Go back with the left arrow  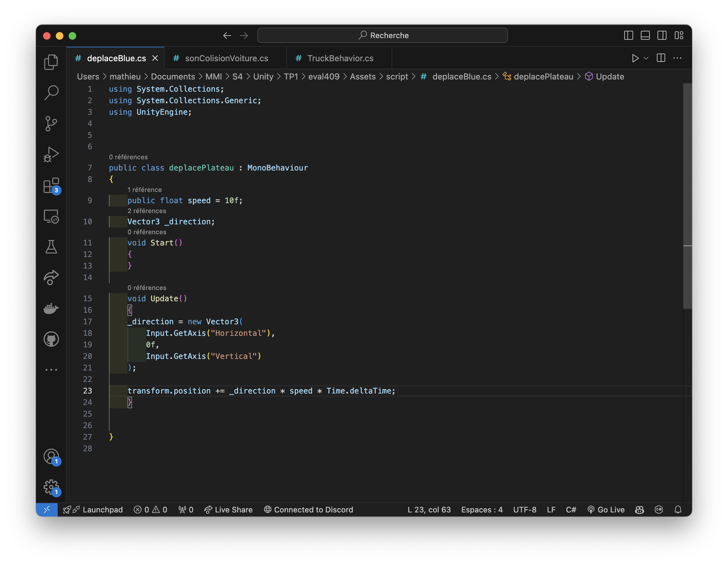[x=227, y=35]
